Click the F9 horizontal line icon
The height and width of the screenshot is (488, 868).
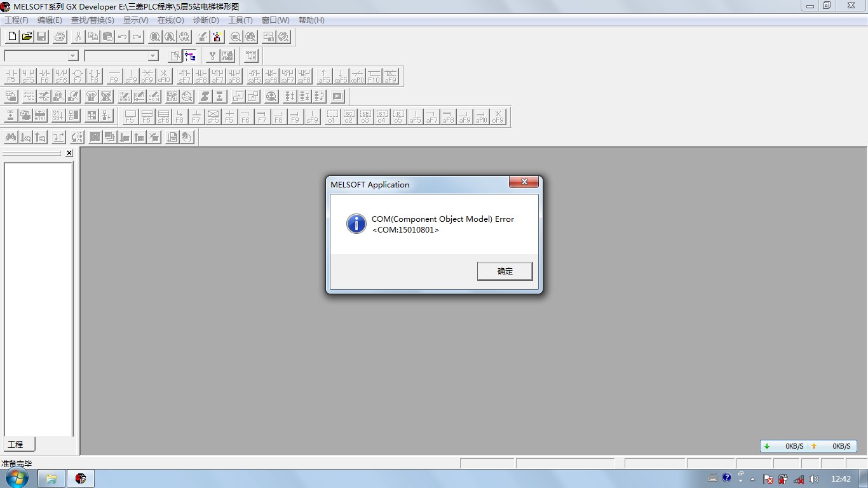[x=114, y=76]
